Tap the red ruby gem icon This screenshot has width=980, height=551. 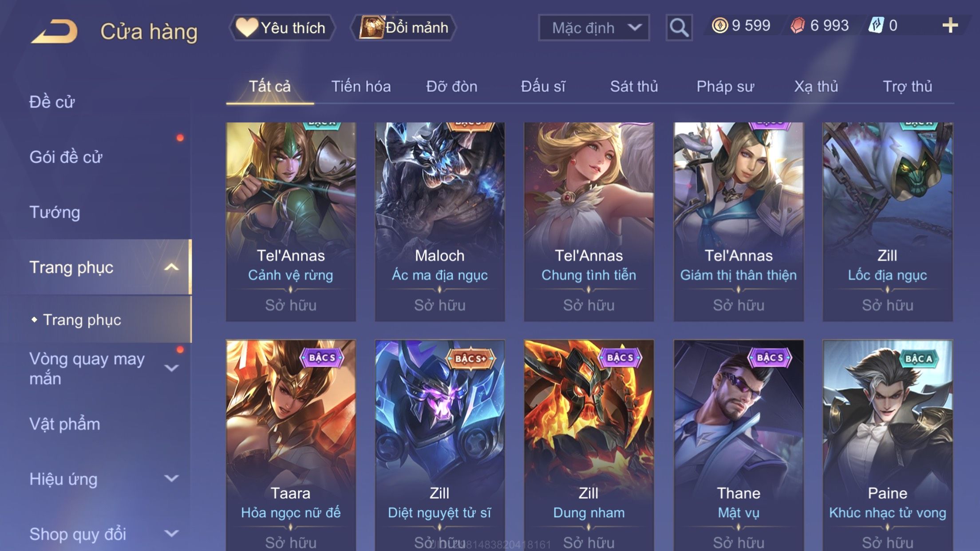(x=798, y=25)
